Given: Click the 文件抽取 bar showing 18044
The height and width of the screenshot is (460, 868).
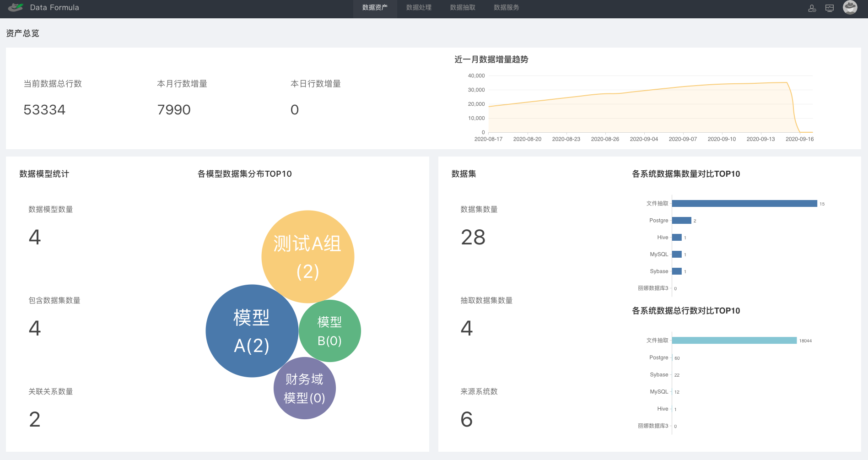Looking at the screenshot, I should point(734,341).
